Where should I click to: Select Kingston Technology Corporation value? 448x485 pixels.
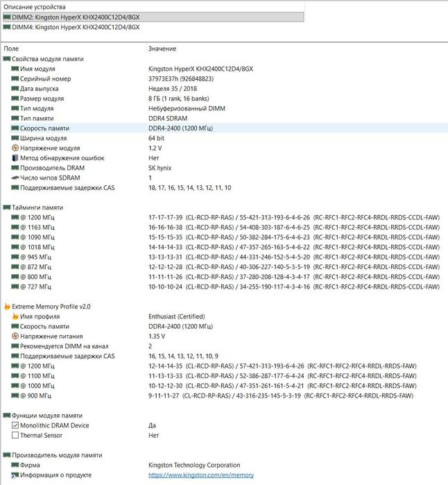[194, 465]
